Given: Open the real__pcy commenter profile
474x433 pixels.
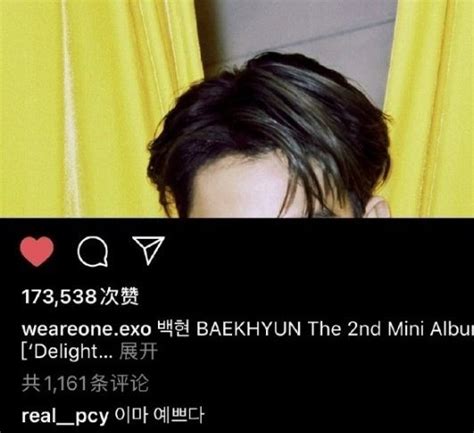Looking at the screenshot, I should [65, 416].
